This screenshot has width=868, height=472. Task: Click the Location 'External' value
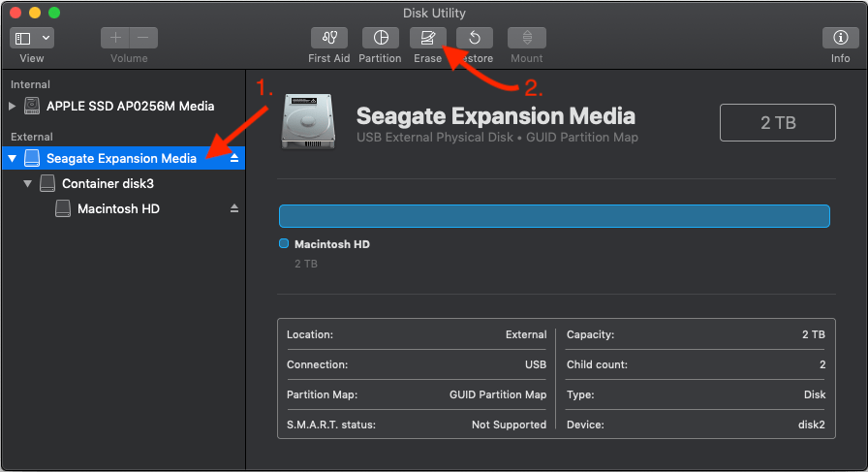(x=526, y=334)
